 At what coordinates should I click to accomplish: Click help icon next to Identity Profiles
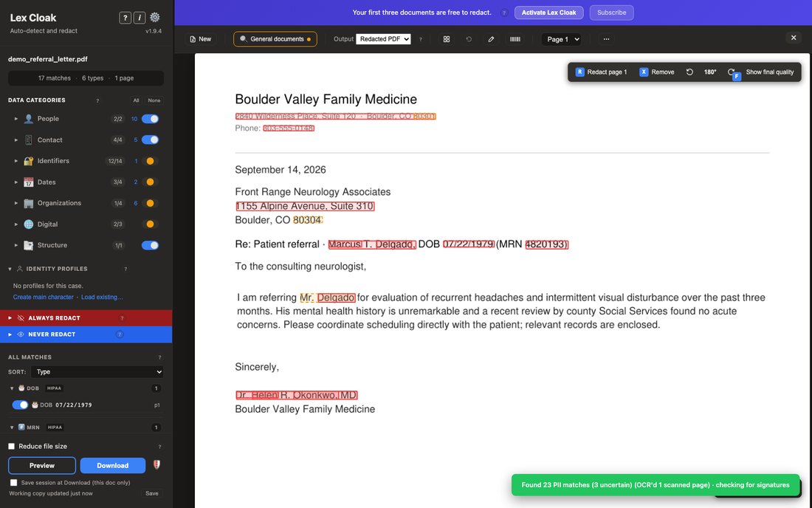(x=125, y=269)
